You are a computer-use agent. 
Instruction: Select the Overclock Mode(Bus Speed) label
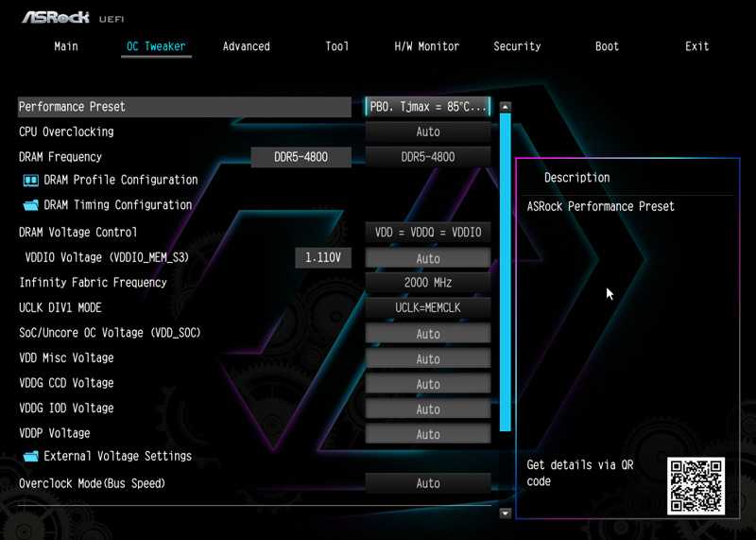tap(92, 483)
